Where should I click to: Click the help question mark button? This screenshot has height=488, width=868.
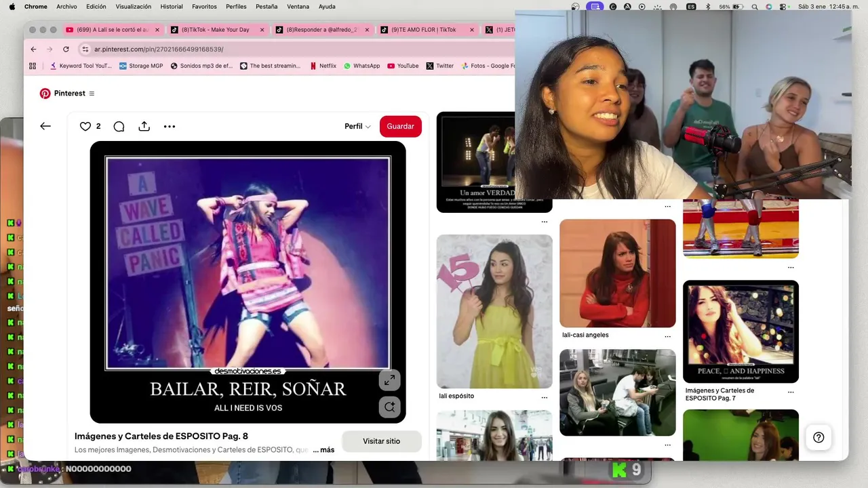(x=818, y=437)
